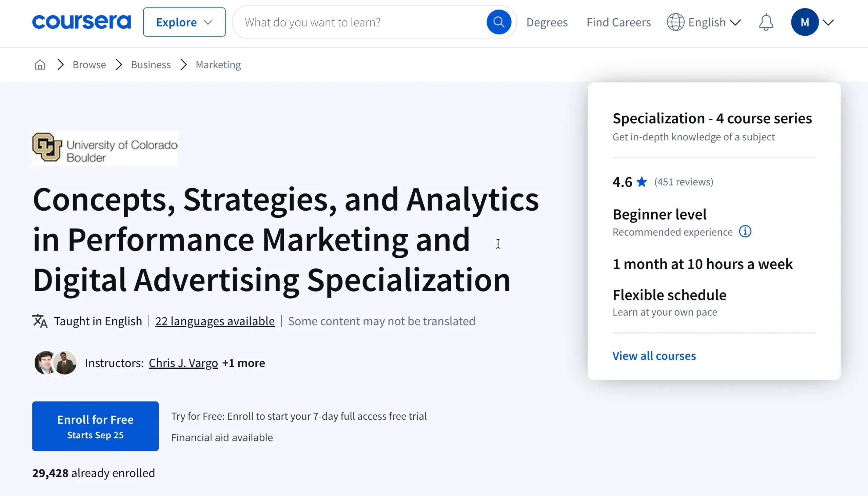The height and width of the screenshot is (496, 868).
Task: Click the blue search magnifier button
Action: coord(498,22)
